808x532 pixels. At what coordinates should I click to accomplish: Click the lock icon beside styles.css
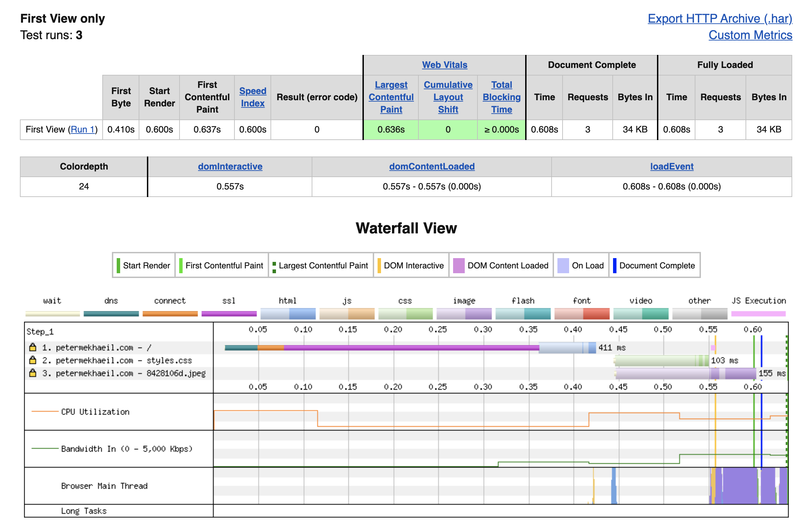pyautogui.click(x=33, y=360)
